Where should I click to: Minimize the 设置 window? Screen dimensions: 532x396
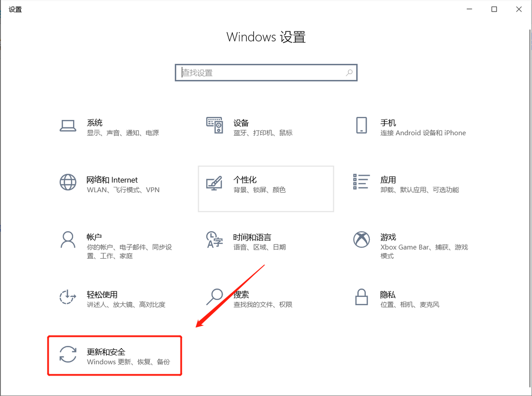click(469, 9)
